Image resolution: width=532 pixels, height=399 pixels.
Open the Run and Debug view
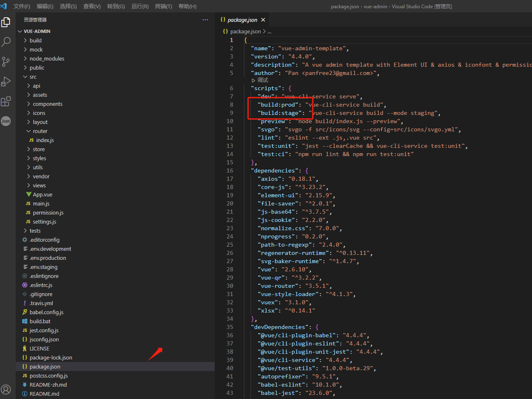point(6,82)
